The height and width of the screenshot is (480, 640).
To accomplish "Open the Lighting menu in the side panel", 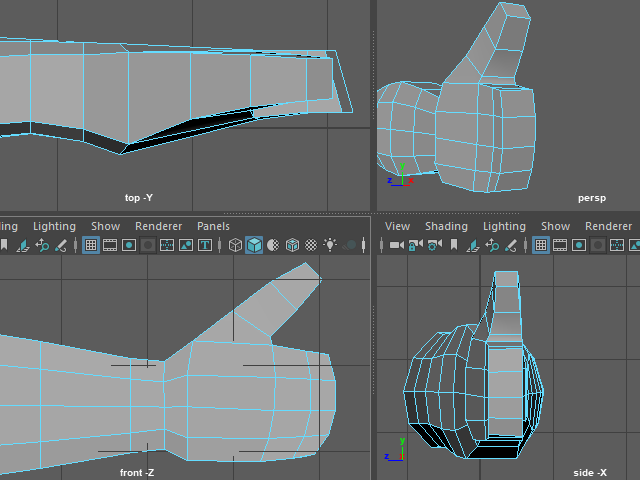I will coord(504,226).
